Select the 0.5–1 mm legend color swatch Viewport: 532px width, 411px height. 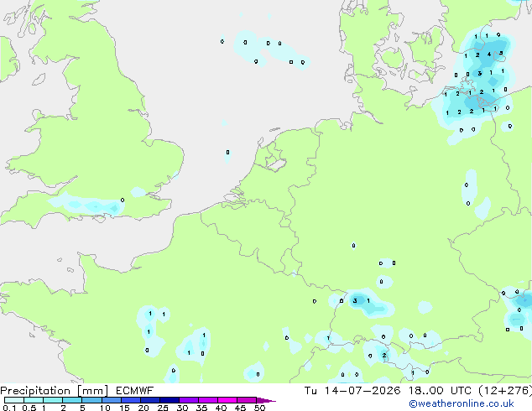pyautogui.click(x=34, y=400)
